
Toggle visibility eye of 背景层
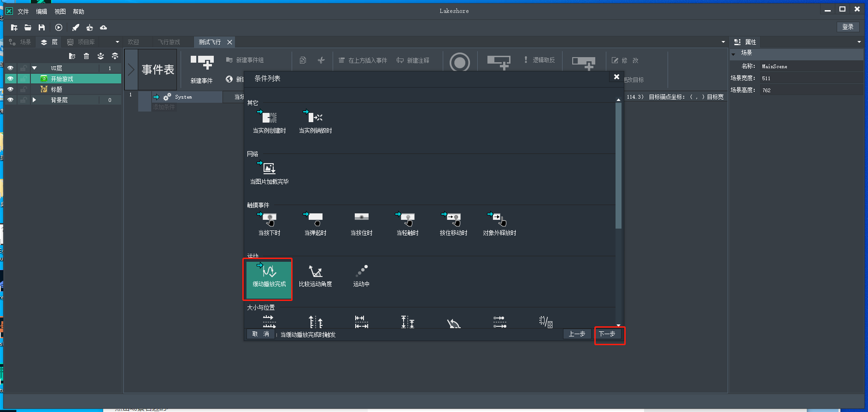[10, 100]
